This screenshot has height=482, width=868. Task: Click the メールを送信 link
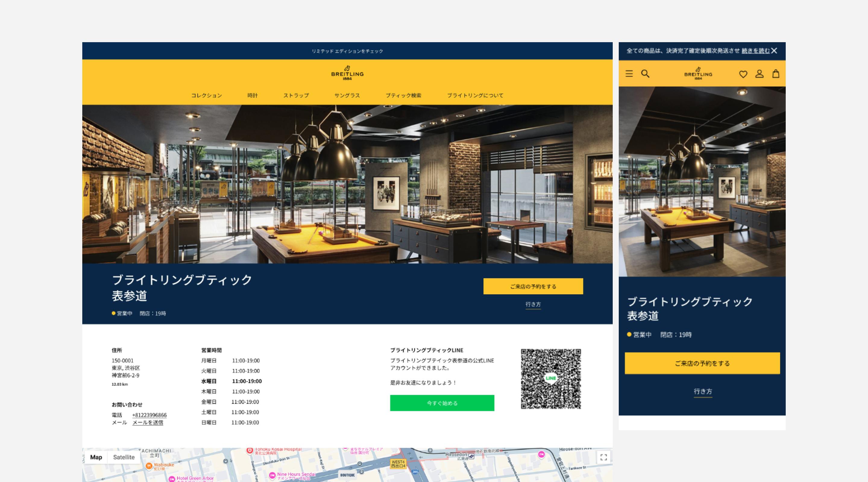(148, 422)
